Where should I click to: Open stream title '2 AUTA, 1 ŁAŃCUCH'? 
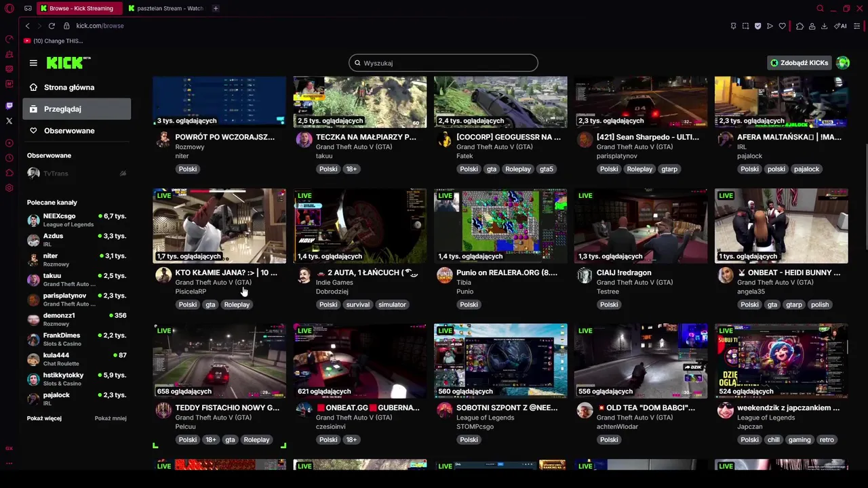tap(367, 272)
